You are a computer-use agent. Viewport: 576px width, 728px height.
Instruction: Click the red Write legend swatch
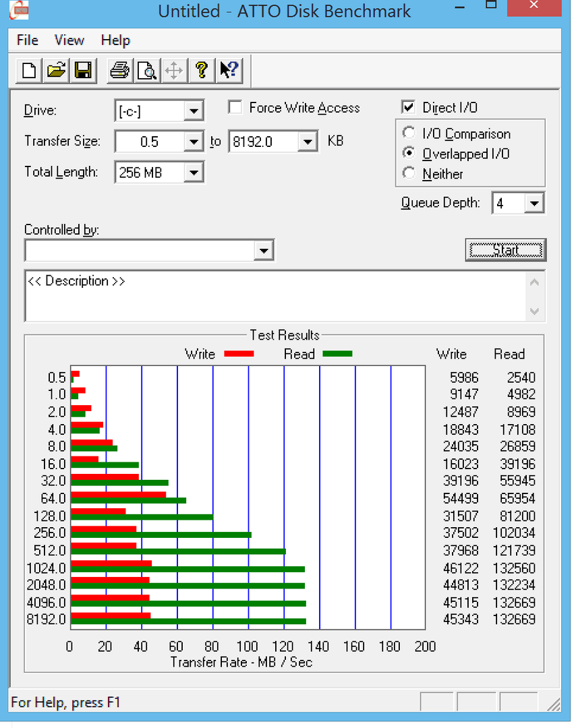(239, 354)
